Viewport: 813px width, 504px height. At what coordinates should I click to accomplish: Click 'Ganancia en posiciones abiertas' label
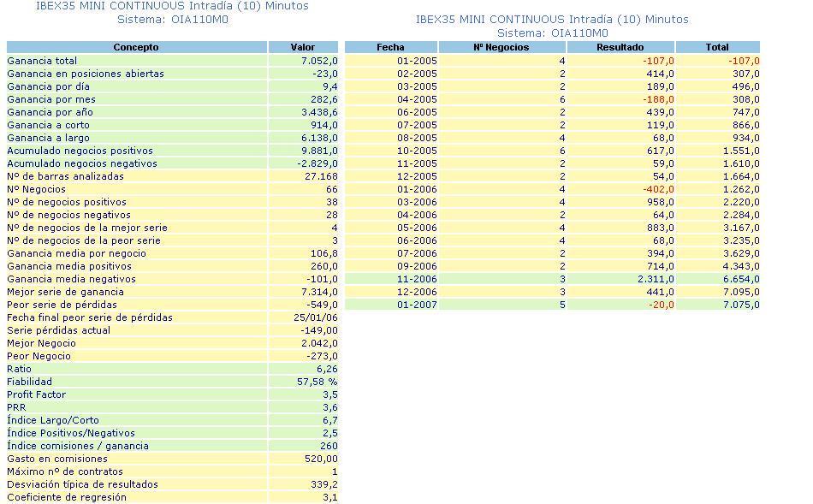pyautogui.click(x=86, y=74)
